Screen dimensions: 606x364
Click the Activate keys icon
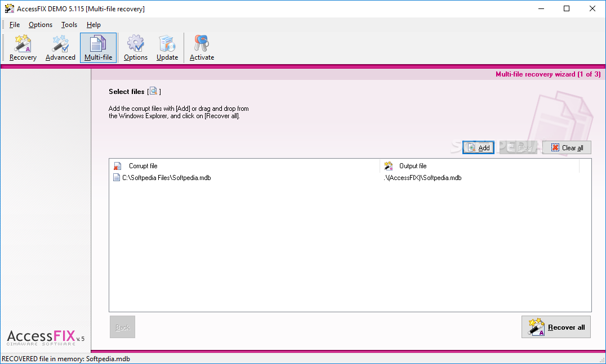click(x=202, y=48)
